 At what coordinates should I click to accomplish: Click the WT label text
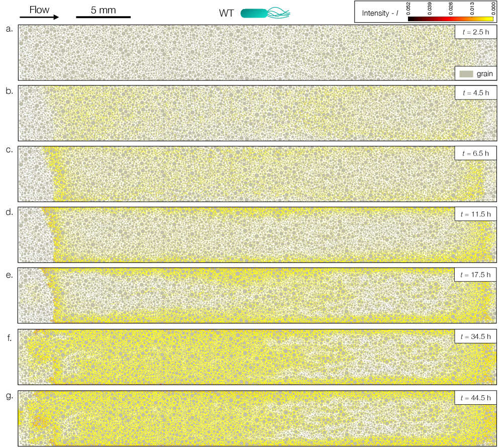coord(226,14)
